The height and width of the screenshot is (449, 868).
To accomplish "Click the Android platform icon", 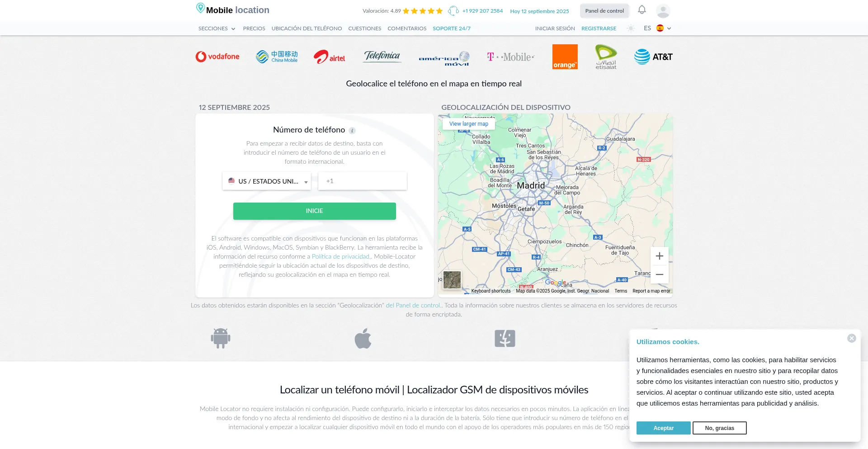I will [221, 338].
